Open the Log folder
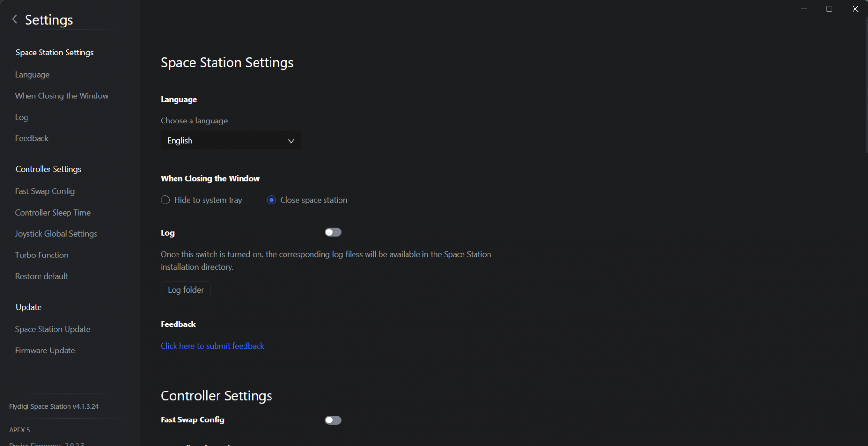This screenshot has width=868, height=446. coord(186,290)
